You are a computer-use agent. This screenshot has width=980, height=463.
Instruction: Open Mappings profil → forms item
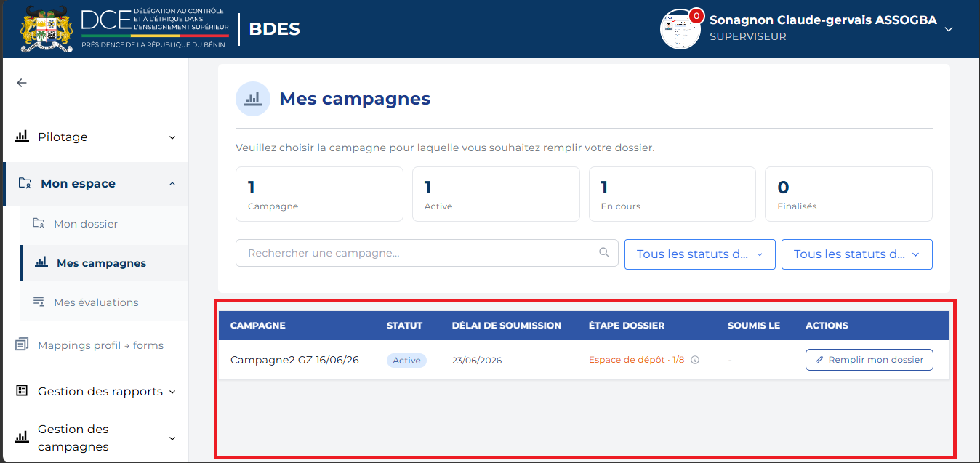96,345
